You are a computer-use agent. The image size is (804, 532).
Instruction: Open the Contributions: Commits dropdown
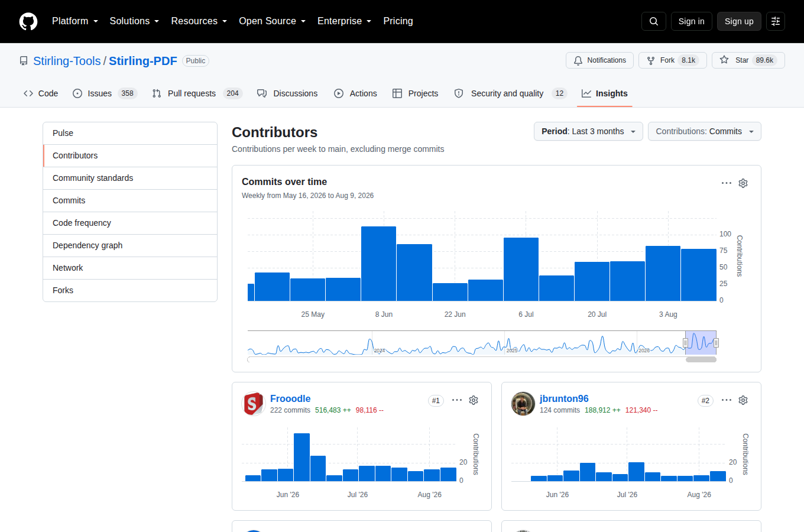click(705, 131)
